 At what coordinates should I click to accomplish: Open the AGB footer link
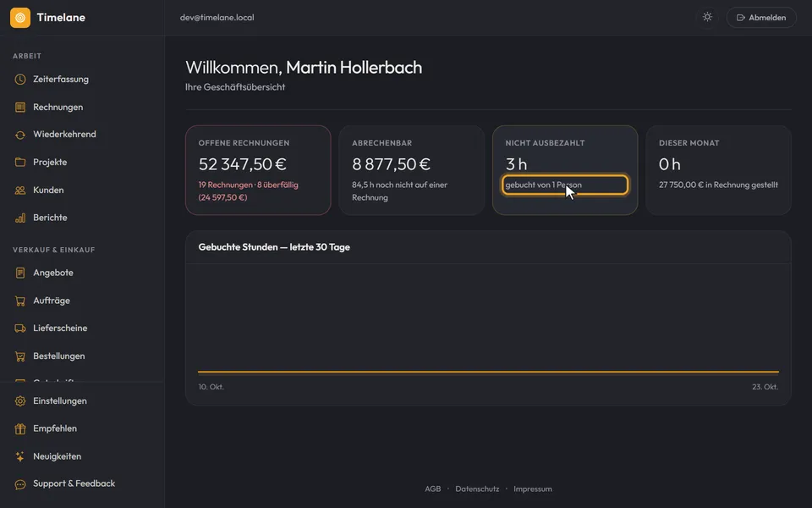(433, 489)
